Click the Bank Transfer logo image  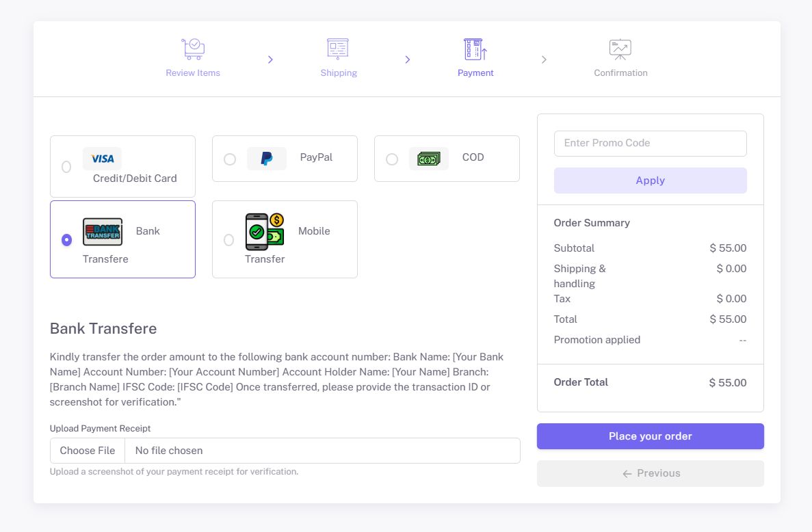[103, 232]
